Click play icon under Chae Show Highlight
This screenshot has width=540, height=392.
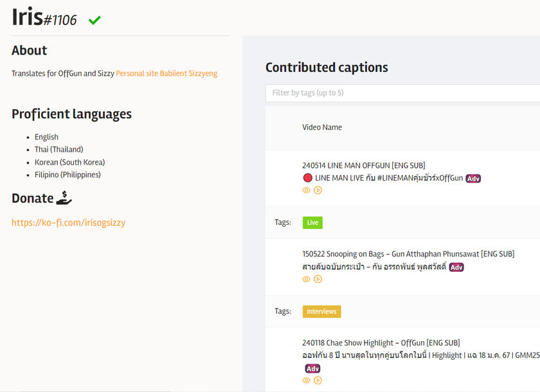pyautogui.click(x=318, y=380)
